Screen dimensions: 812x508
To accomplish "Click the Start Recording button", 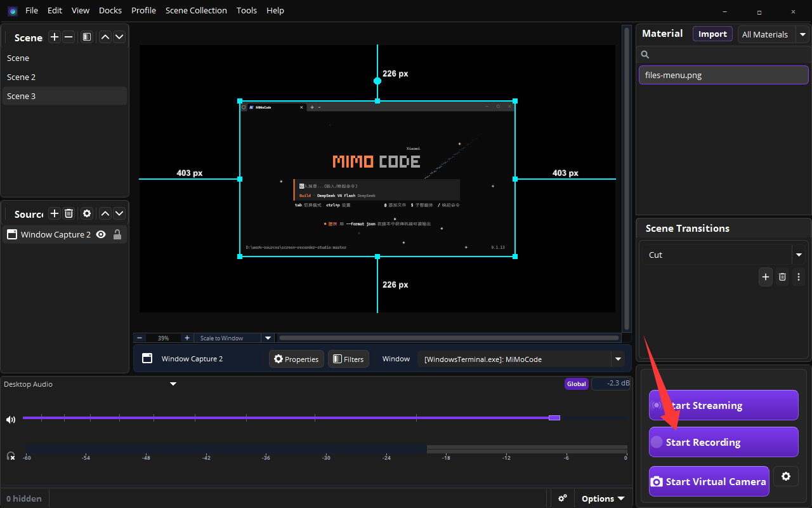I will (x=723, y=442).
